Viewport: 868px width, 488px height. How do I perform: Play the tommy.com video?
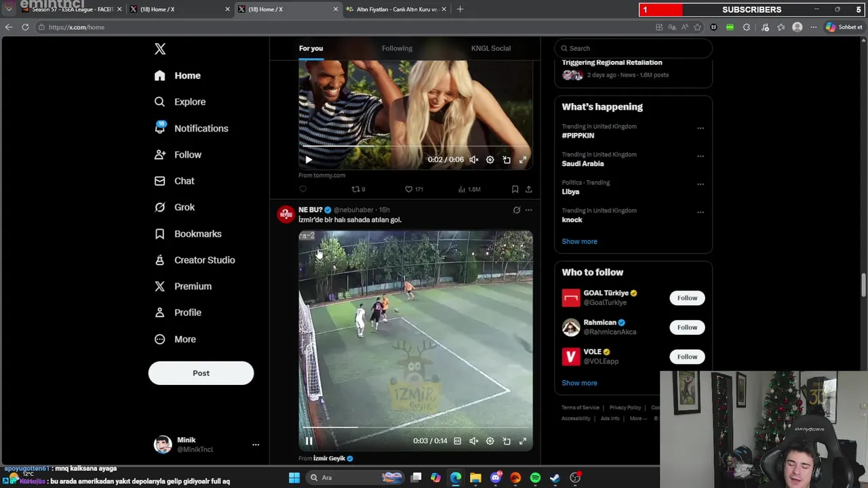point(309,160)
